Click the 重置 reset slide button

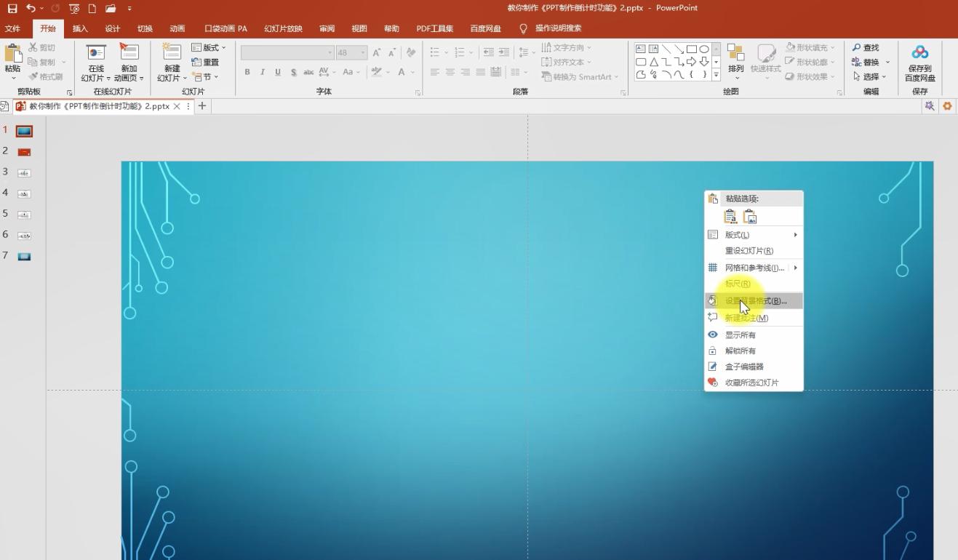(x=205, y=63)
